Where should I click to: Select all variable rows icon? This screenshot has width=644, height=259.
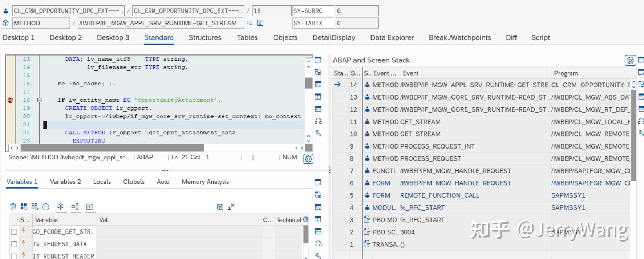click(24, 207)
